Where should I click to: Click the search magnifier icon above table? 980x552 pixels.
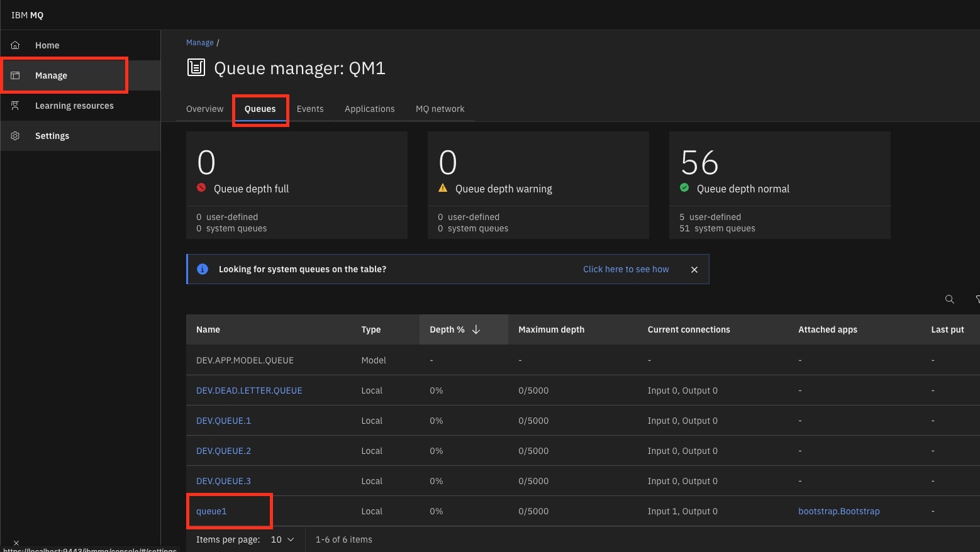(x=950, y=299)
